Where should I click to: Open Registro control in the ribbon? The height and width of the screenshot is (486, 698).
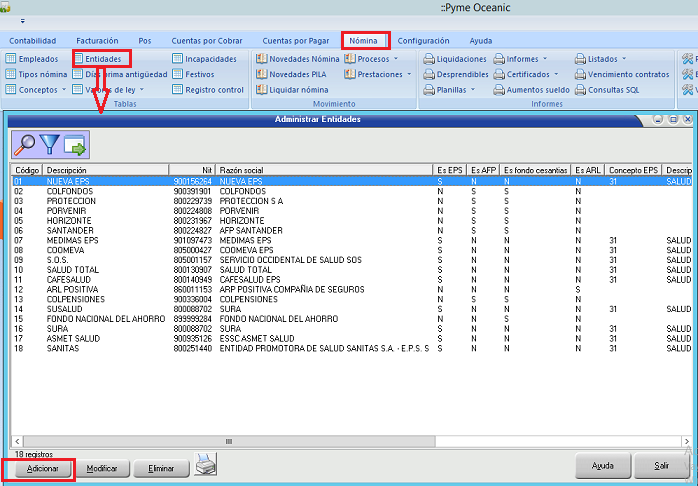coord(208,89)
